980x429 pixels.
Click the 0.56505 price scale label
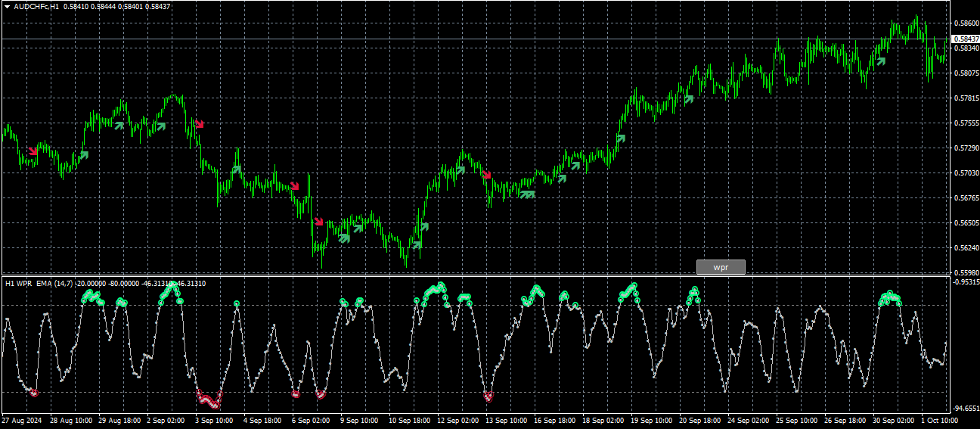[x=965, y=223]
